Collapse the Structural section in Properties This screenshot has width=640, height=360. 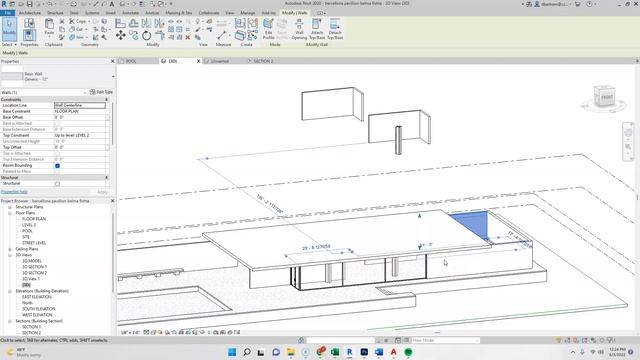pyautogui.click(x=107, y=178)
